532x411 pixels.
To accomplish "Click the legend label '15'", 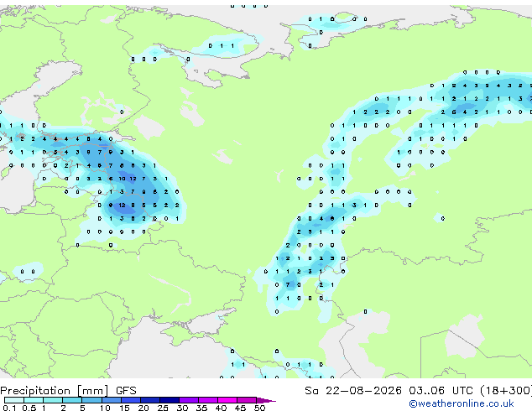I will point(124,408).
